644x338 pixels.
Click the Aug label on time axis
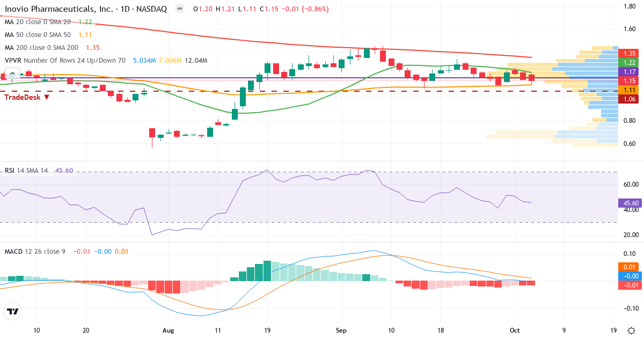click(x=168, y=330)
